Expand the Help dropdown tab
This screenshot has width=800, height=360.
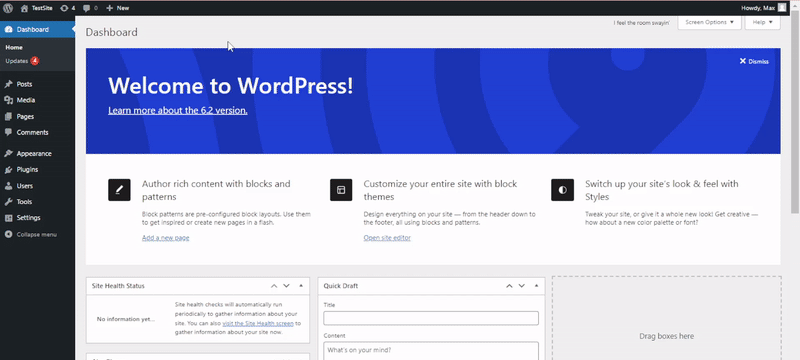[763, 22]
